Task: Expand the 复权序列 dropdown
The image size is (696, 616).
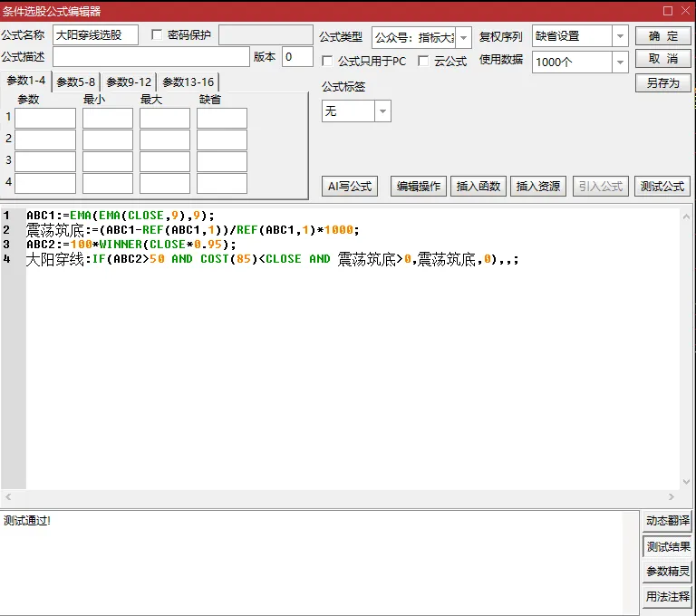Action: coord(620,36)
